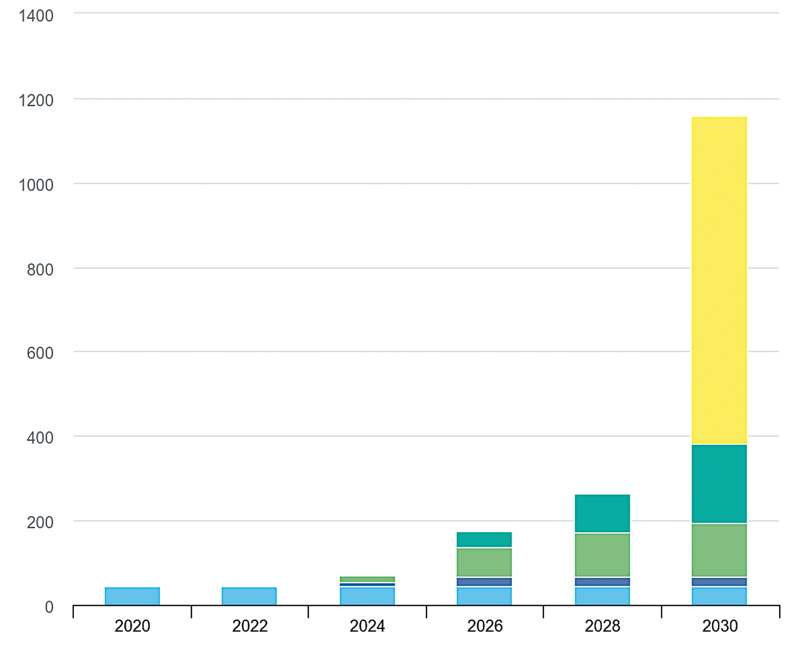The height and width of the screenshot is (672, 806).
Task: Select the light green segment of 2026 bar
Action: [x=484, y=562]
